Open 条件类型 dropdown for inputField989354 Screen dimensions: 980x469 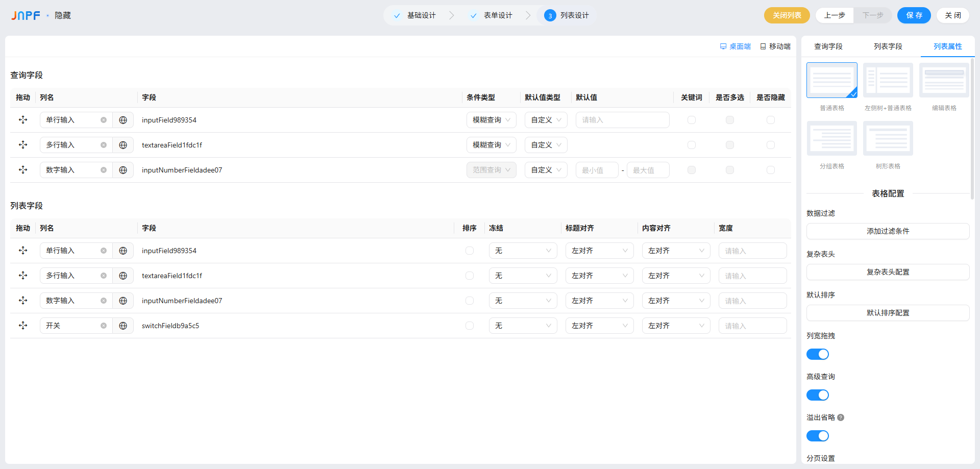[x=491, y=120]
